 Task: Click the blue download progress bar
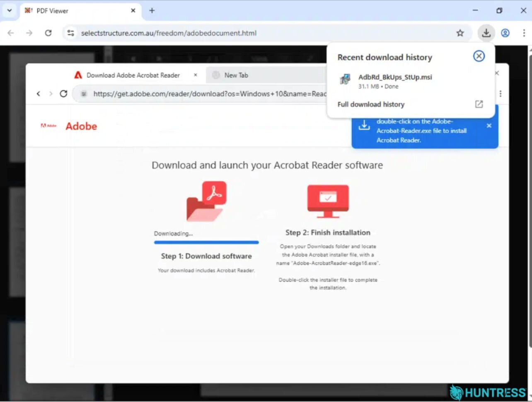[x=206, y=242]
